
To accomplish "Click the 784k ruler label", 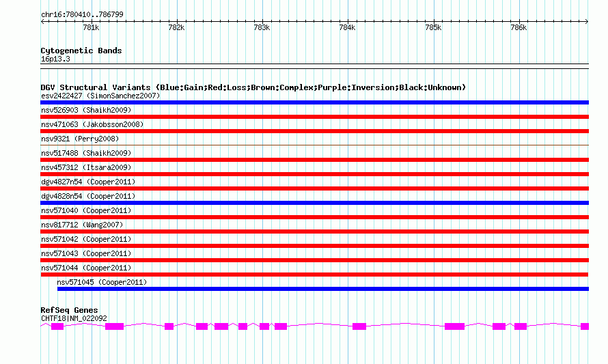I will [347, 27].
